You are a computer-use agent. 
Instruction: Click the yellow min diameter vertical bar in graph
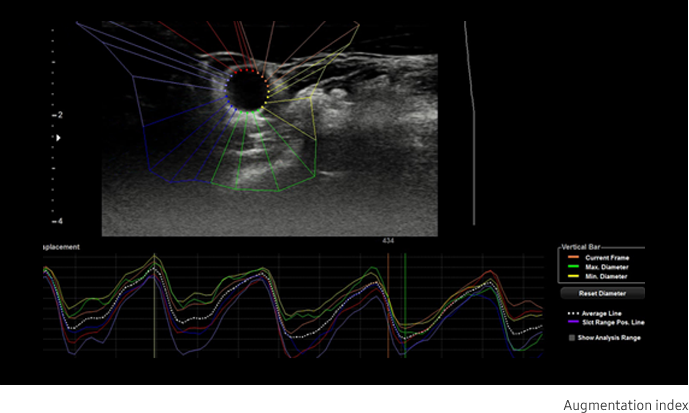[154, 305]
